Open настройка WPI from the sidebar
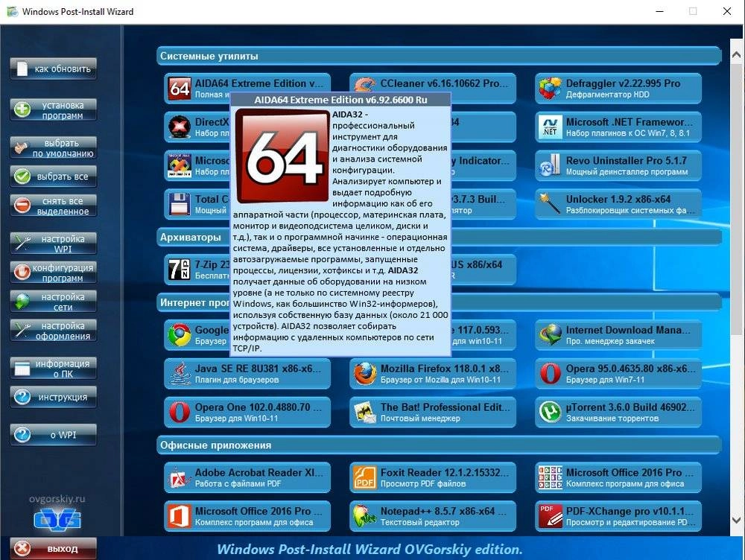This screenshot has width=745, height=560. [x=53, y=244]
